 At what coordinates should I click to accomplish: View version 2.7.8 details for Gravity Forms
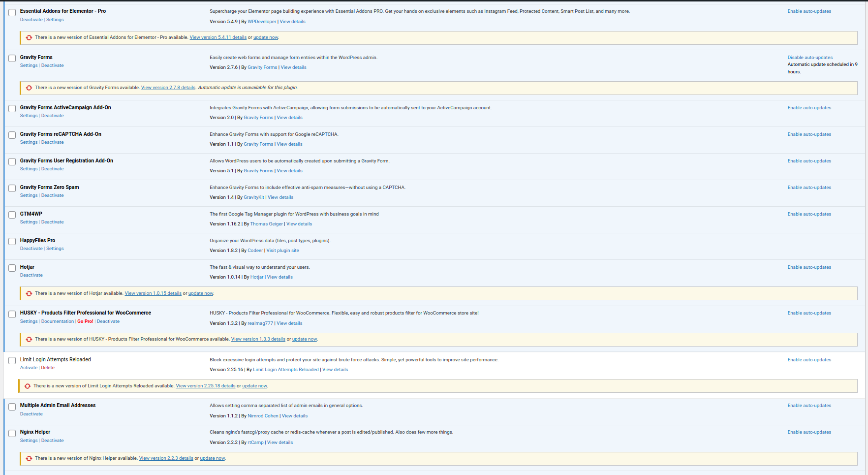168,88
